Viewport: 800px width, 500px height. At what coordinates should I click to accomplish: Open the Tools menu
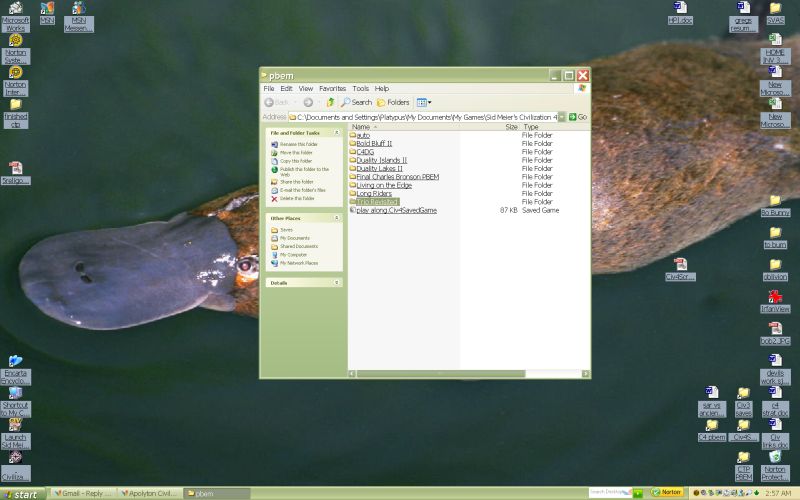coord(360,88)
